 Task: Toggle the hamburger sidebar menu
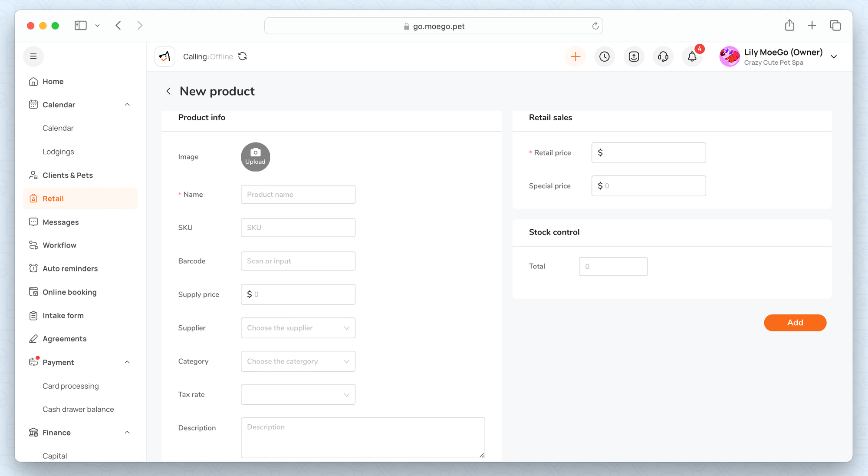click(33, 56)
